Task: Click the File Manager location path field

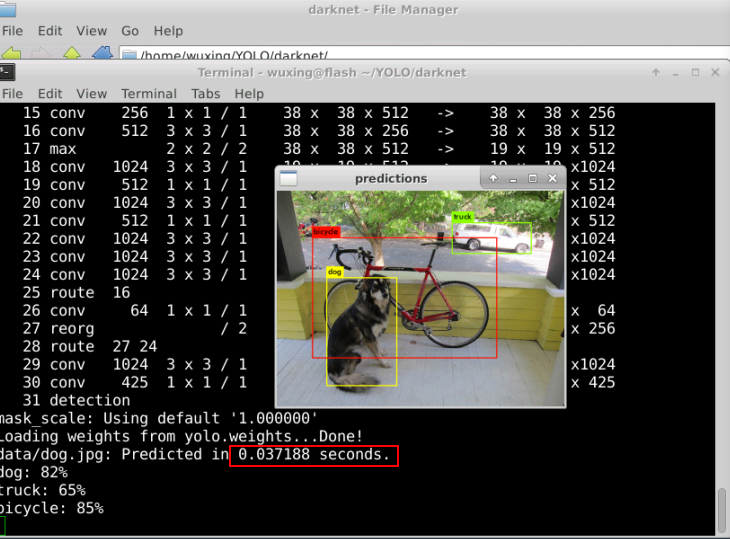Action: click(x=424, y=53)
